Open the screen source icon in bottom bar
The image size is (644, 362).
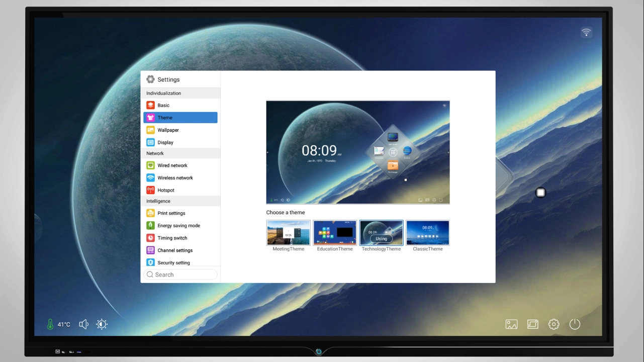tap(533, 324)
